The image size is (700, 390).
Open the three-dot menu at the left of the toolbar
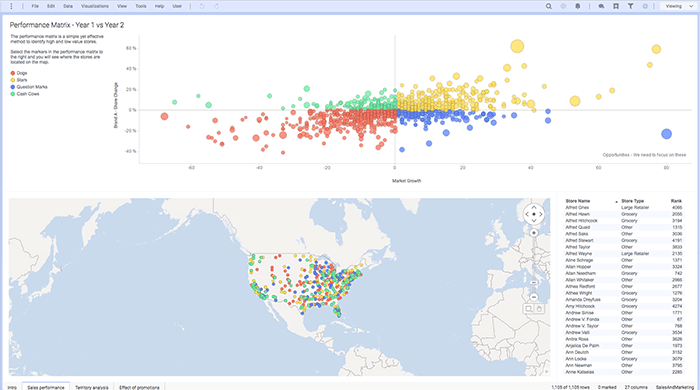pyautogui.click(x=11, y=6)
